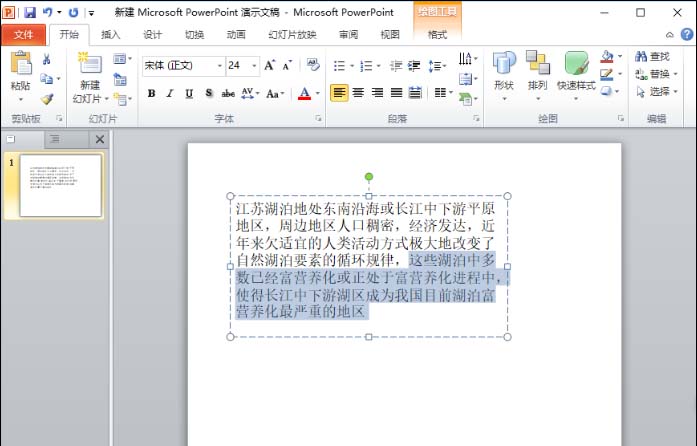This screenshot has width=697, height=446.
Task: Open the Arrange menu
Action: click(537, 75)
